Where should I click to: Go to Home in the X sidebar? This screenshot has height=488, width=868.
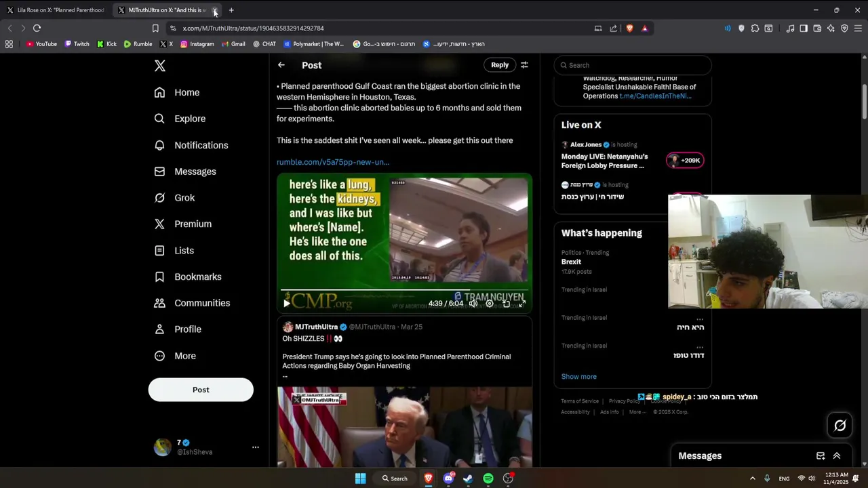[177, 92]
